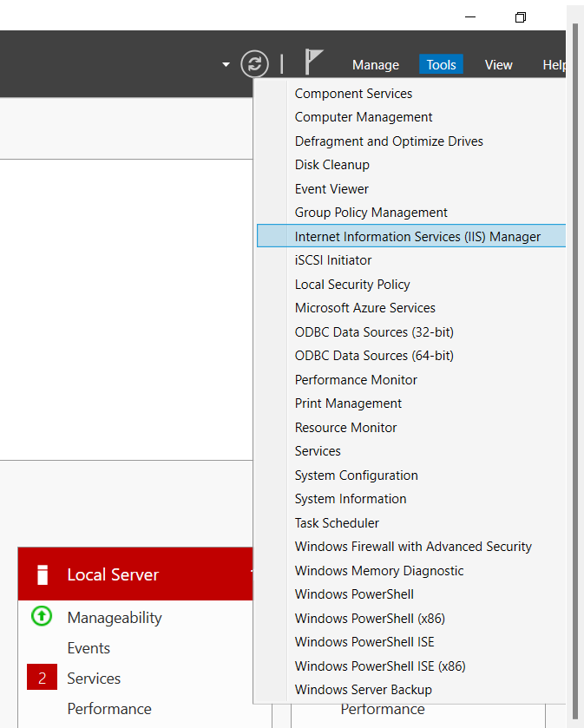Open the dropdown arrow beside refresh
The height and width of the screenshot is (728, 584).
pos(226,64)
